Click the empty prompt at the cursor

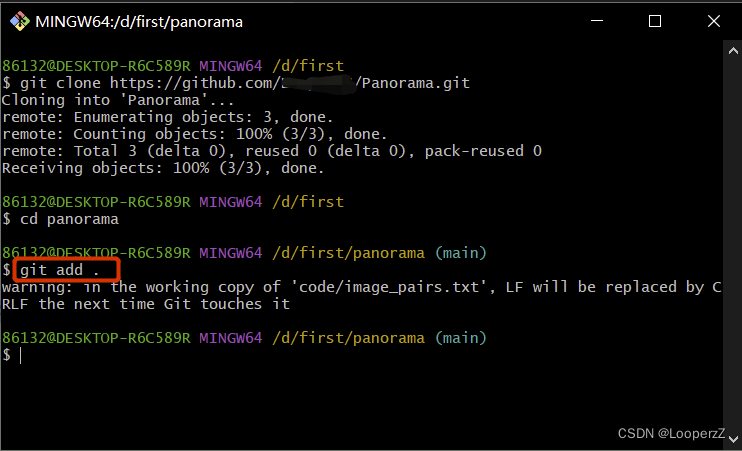[x=20, y=355]
